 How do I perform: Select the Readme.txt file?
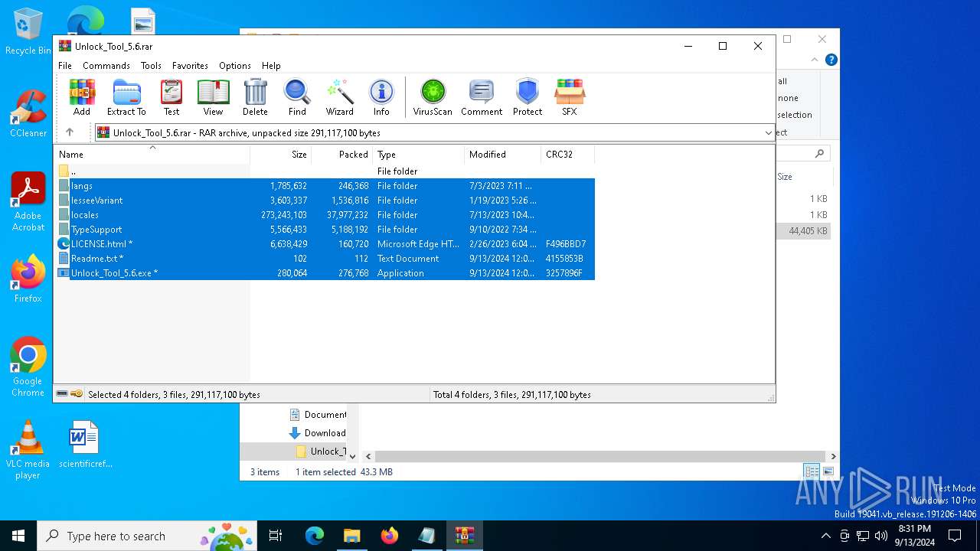pyautogui.click(x=325, y=259)
